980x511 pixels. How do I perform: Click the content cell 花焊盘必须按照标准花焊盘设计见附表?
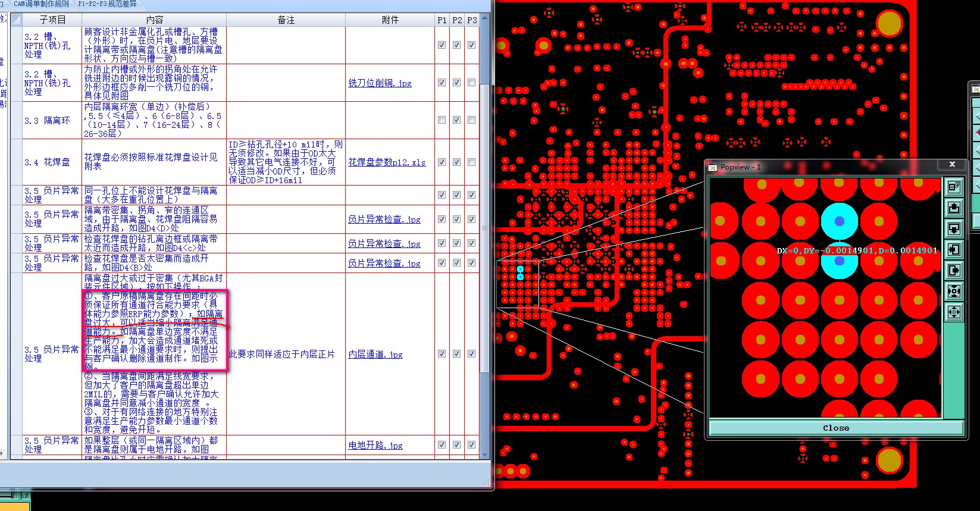point(154,162)
